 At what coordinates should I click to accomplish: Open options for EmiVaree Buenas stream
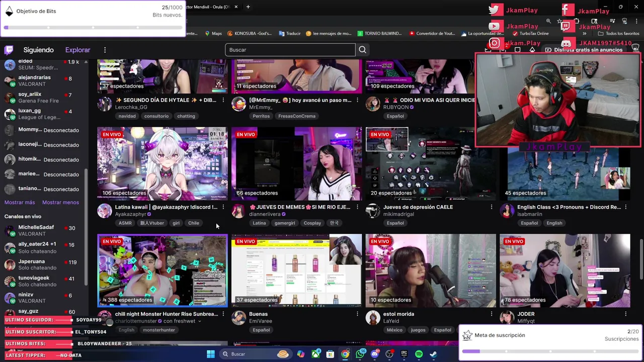pyautogui.click(x=358, y=314)
